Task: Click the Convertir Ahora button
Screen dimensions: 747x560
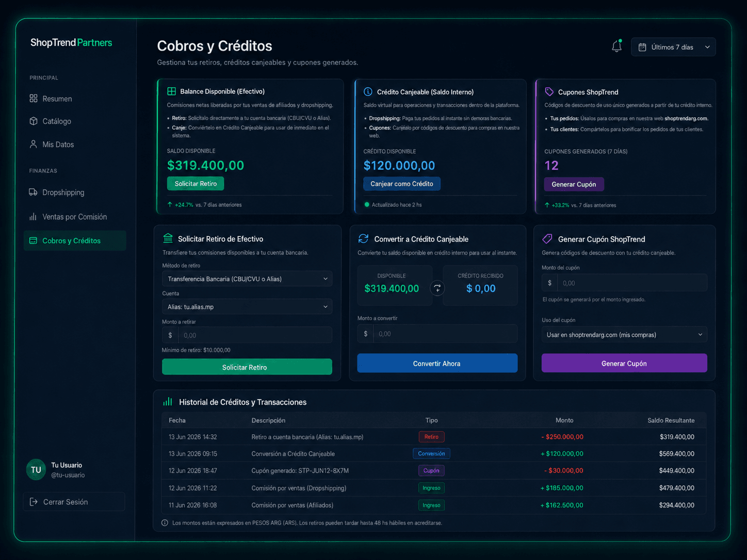Action: click(x=437, y=364)
